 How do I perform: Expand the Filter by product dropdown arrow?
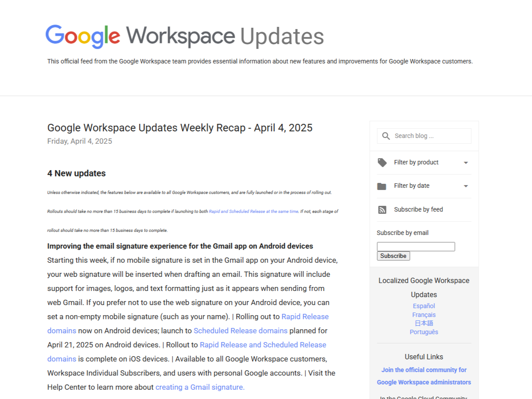[466, 163]
